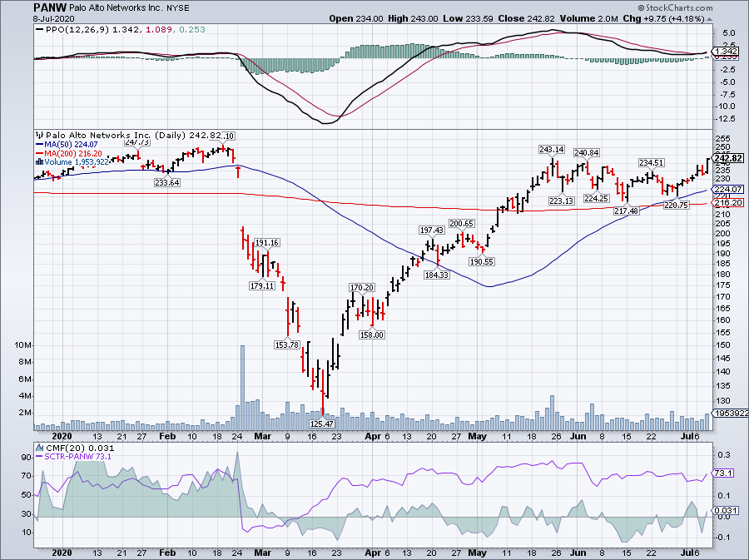Click the 1.342 PPO axis tag
This screenshot has width=749, height=560.
[x=727, y=52]
